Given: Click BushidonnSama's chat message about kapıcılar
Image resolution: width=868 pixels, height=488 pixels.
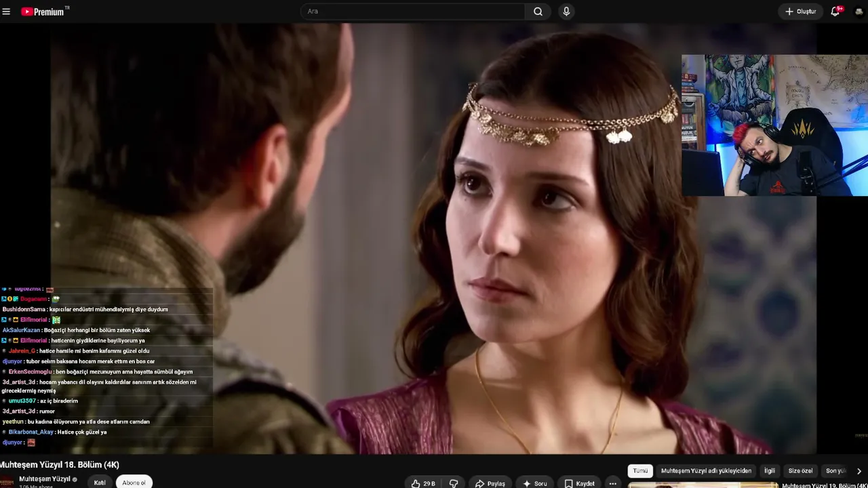Looking at the screenshot, I should 85,309.
